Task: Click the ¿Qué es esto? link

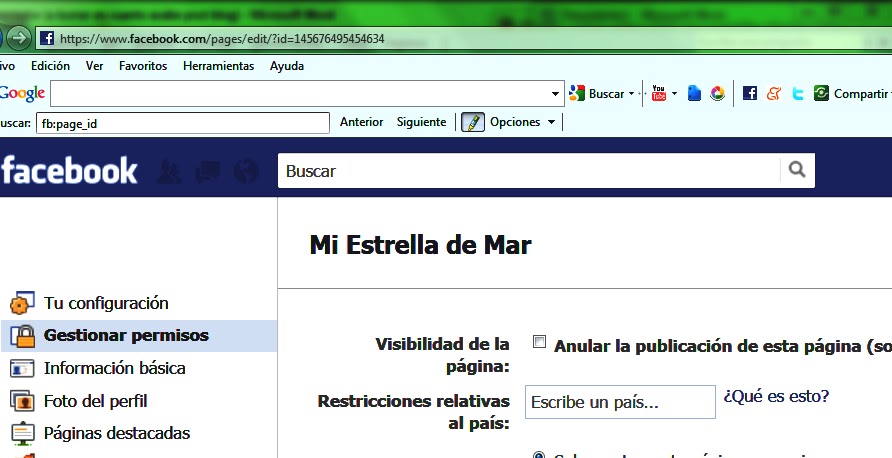Action: coord(777,396)
